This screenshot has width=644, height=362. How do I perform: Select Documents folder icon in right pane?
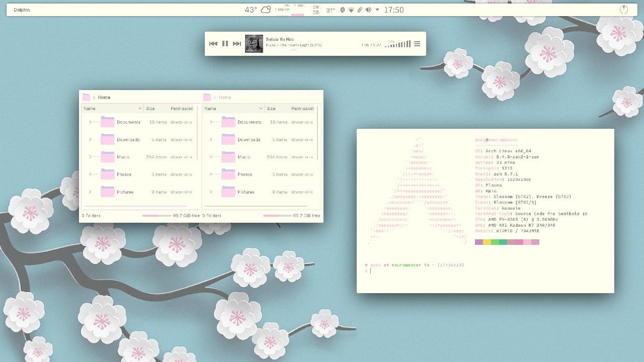pos(228,122)
